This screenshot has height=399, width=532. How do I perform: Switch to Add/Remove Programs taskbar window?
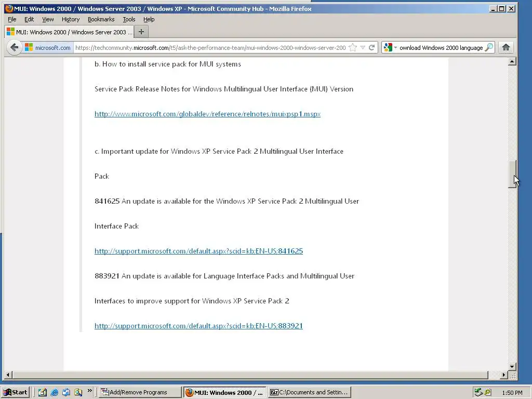tap(139, 392)
